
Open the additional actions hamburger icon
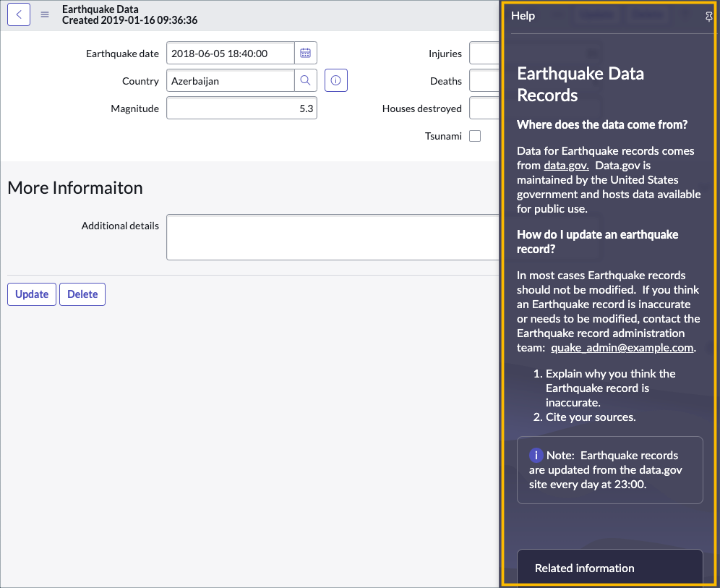coord(44,14)
